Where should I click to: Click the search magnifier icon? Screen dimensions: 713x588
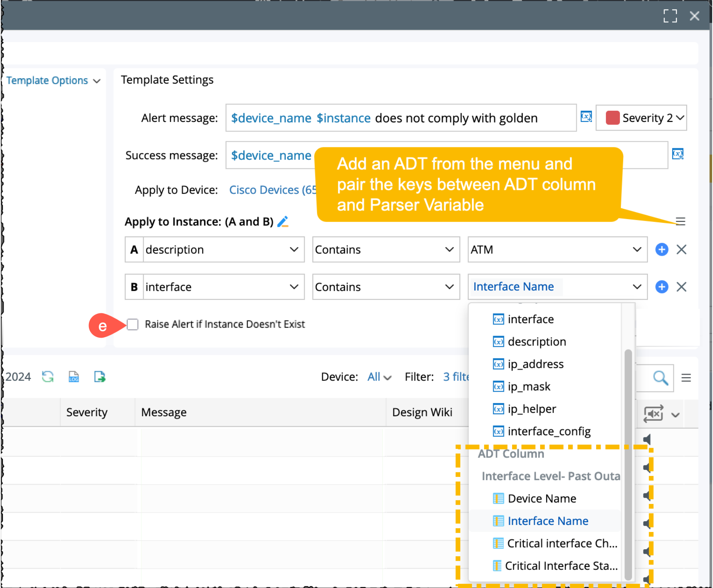click(660, 378)
